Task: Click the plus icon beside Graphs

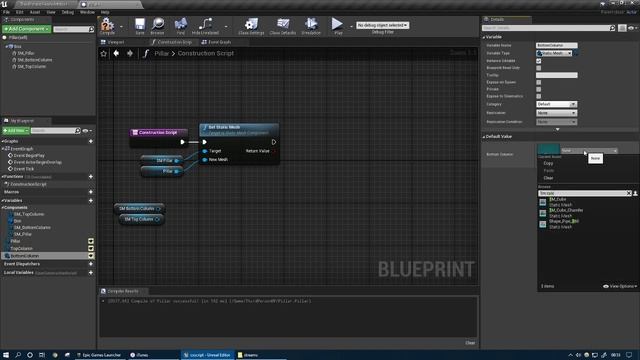Action: pyautogui.click(x=91, y=141)
